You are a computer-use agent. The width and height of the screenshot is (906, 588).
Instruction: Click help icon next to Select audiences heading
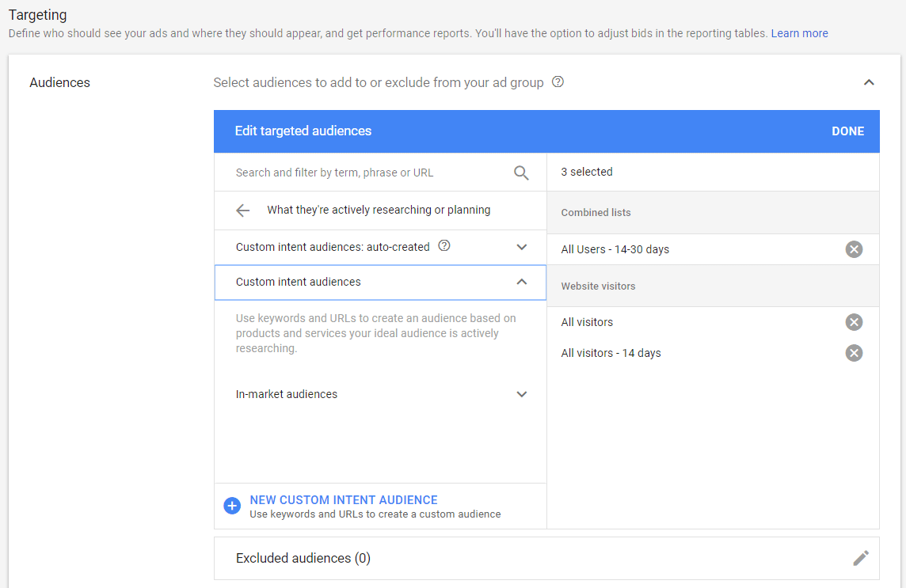click(x=558, y=82)
